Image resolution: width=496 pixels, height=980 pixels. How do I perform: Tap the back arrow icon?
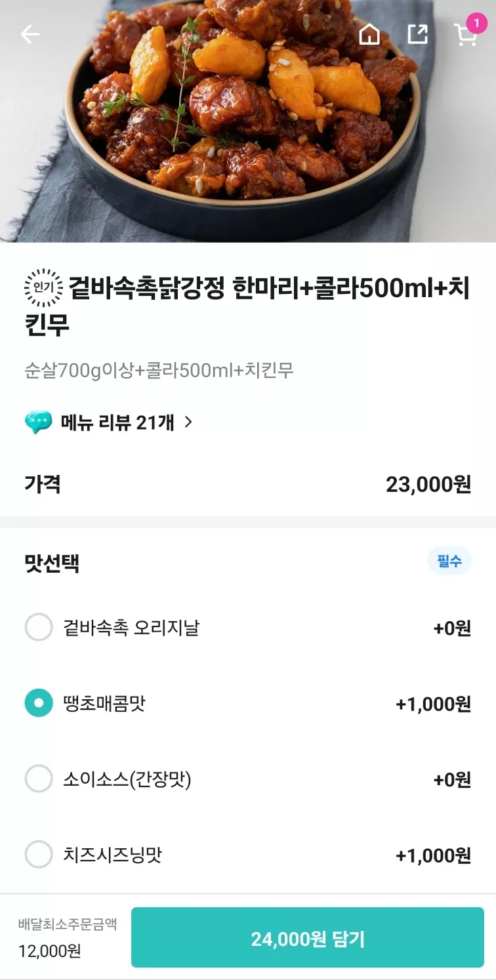tap(30, 34)
